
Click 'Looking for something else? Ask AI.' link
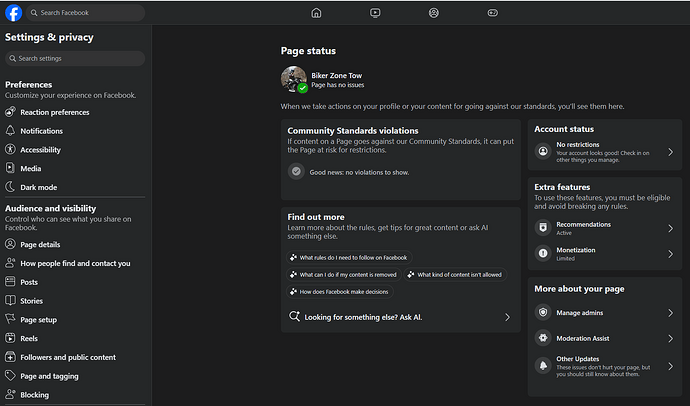[363, 317]
